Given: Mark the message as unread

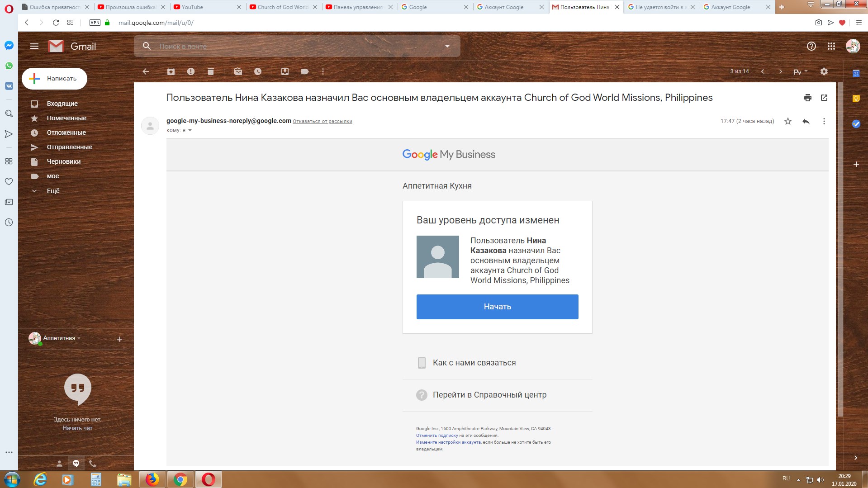Looking at the screenshot, I should [x=238, y=71].
